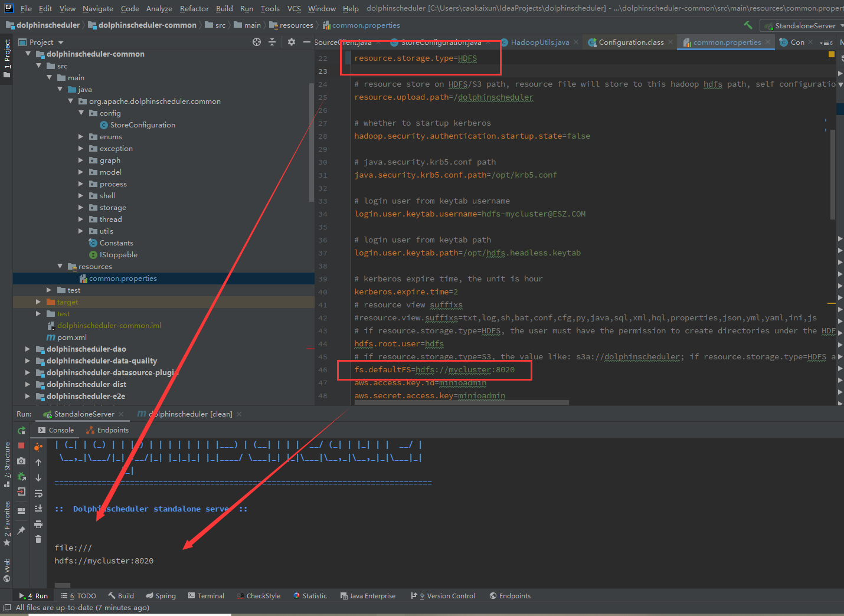Open the Structure side panel

coord(7,464)
